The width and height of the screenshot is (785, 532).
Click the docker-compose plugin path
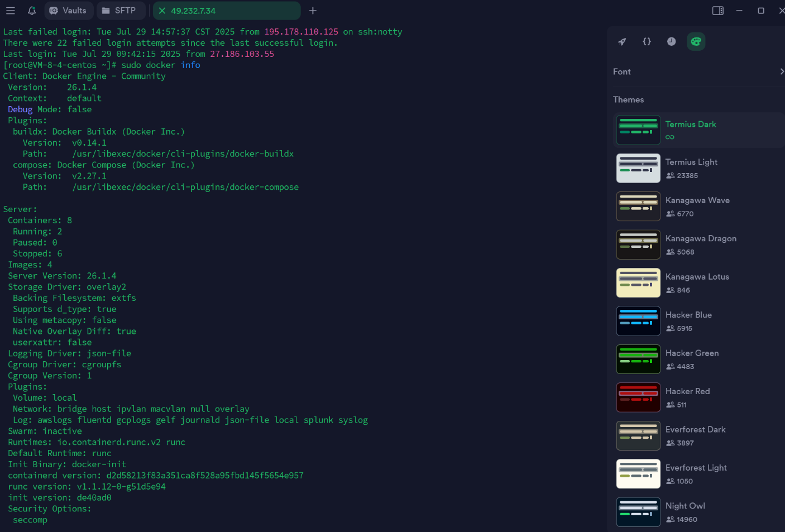(185, 187)
